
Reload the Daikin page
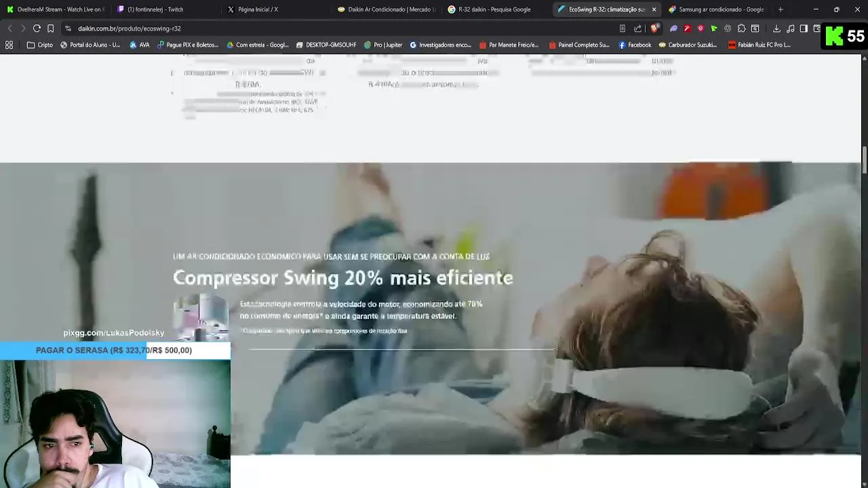(37, 28)
